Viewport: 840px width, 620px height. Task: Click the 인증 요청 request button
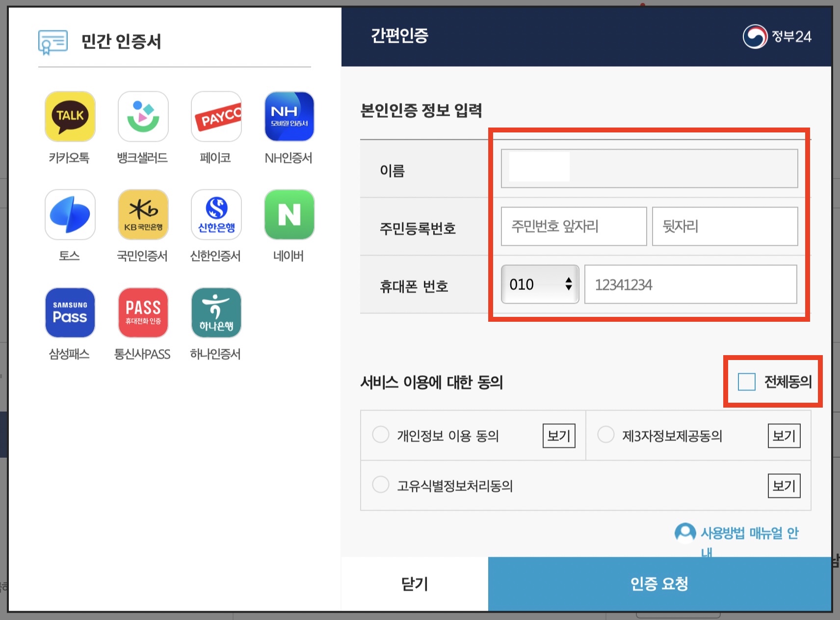(x=659, y=584)
